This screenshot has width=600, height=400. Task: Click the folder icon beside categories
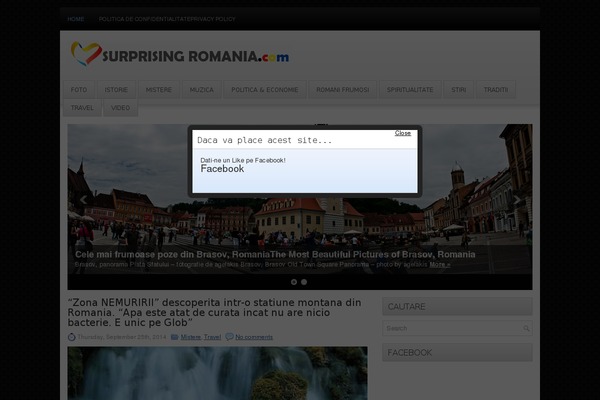click(x=175, y=337)
